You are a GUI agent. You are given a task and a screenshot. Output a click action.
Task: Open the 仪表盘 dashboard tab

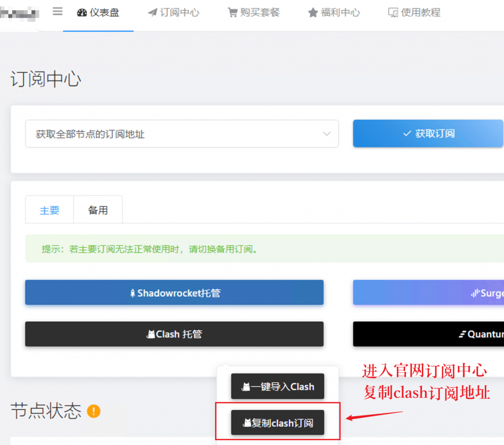(98, 12)
